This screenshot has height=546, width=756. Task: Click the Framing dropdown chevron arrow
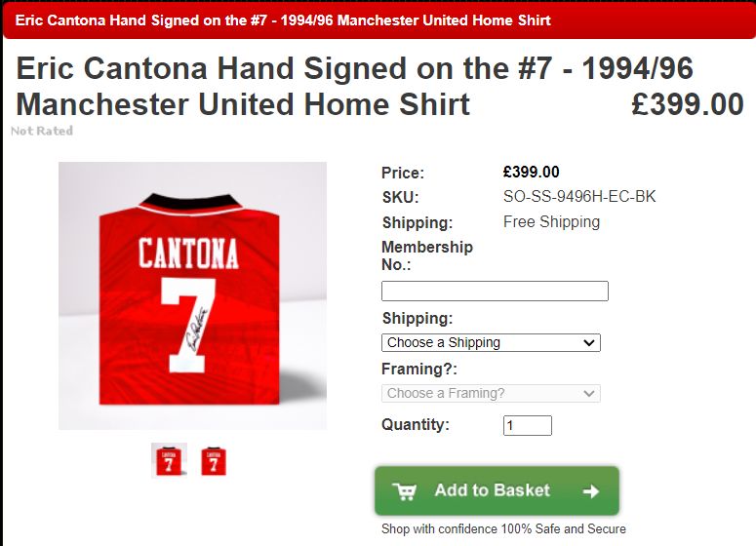tap(588, 393)
